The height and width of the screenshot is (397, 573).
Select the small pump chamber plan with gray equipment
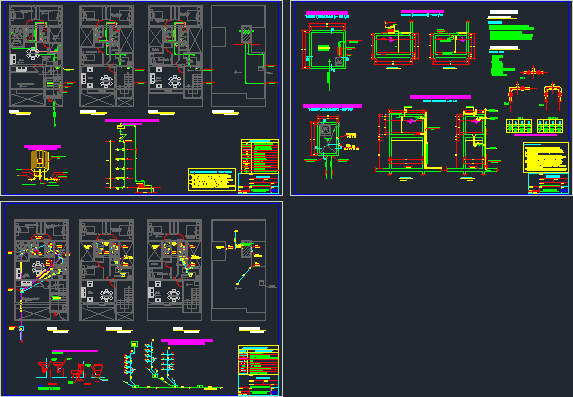tap(329, 141)
